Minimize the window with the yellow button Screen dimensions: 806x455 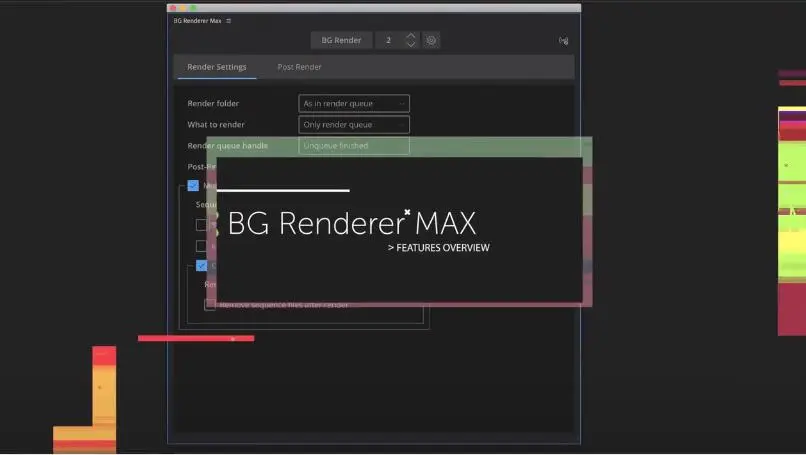[183, 8]
